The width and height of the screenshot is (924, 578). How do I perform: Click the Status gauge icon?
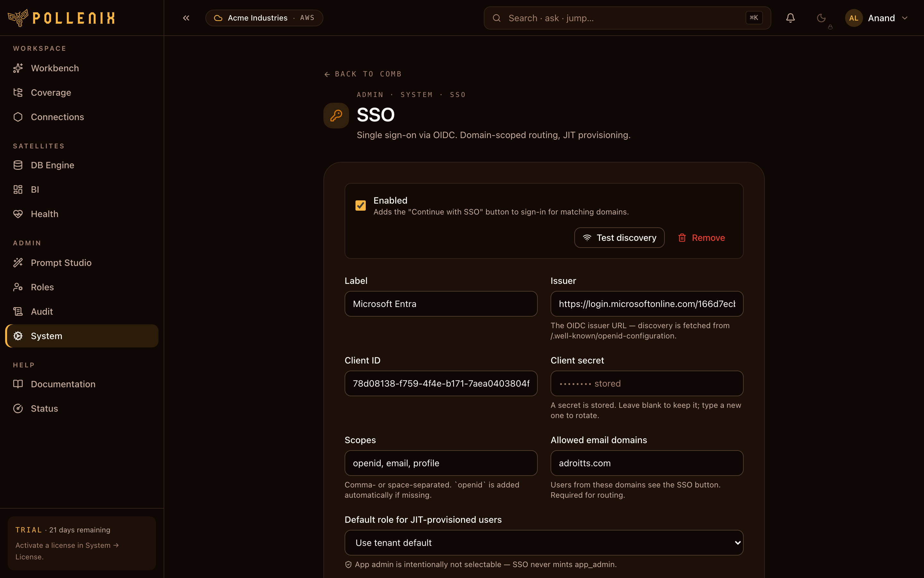pyautogui.click(x=18, y=409)
